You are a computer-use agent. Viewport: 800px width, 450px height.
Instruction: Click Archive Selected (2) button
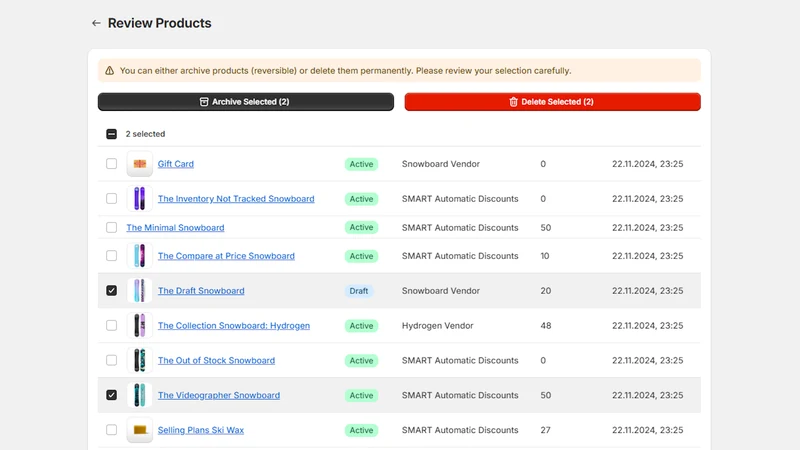[x=246, y=102]
